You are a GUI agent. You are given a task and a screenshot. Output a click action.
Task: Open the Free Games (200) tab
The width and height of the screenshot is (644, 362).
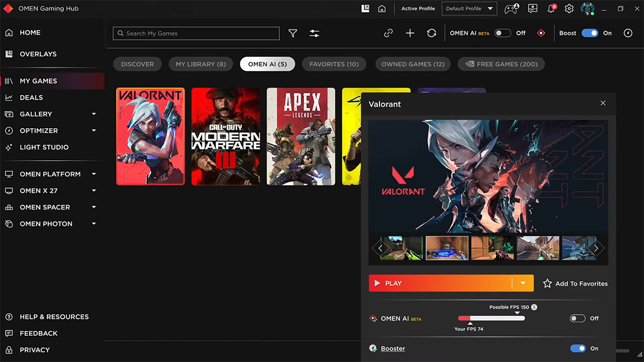coord(501,64)
